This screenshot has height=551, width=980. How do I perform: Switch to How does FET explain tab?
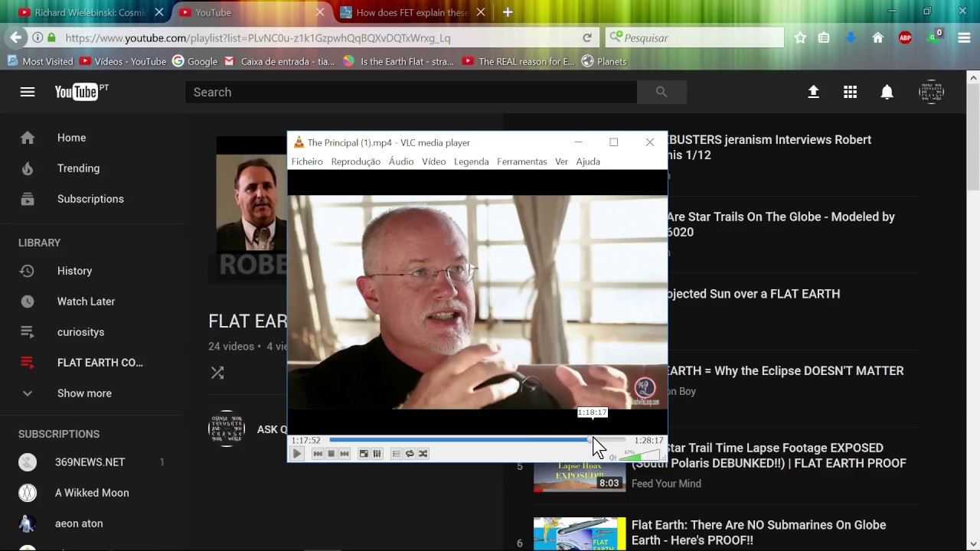pyautogui.click(x=413, y=12)
